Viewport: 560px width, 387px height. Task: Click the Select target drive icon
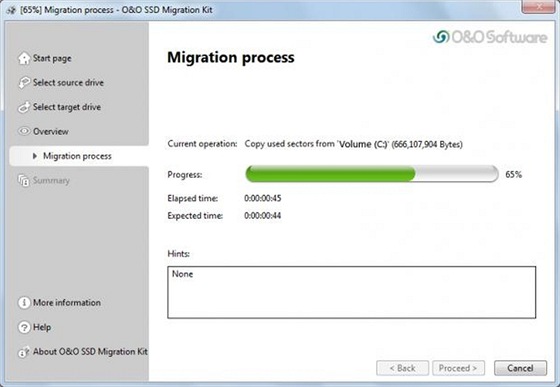[x=24, y=107]
